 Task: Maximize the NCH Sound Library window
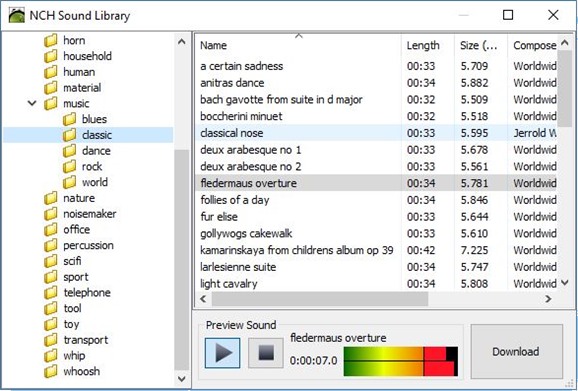click(508, 15)
